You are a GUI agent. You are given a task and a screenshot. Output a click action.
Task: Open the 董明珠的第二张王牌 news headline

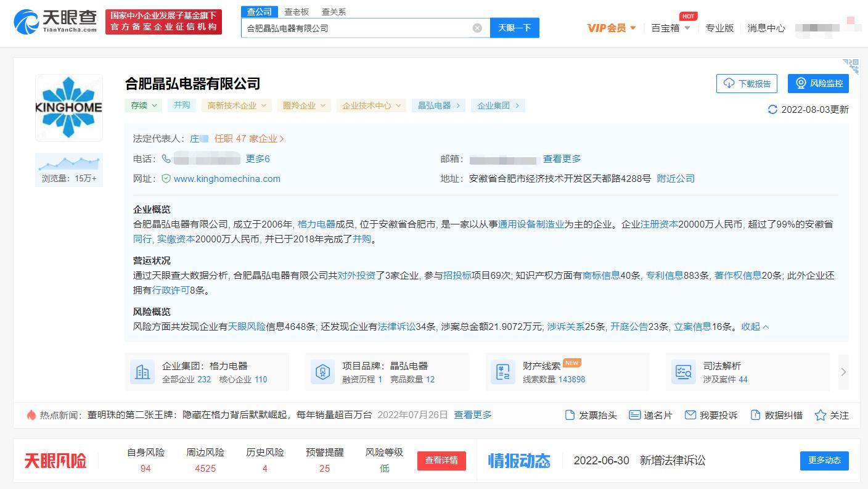click(229, 415)
